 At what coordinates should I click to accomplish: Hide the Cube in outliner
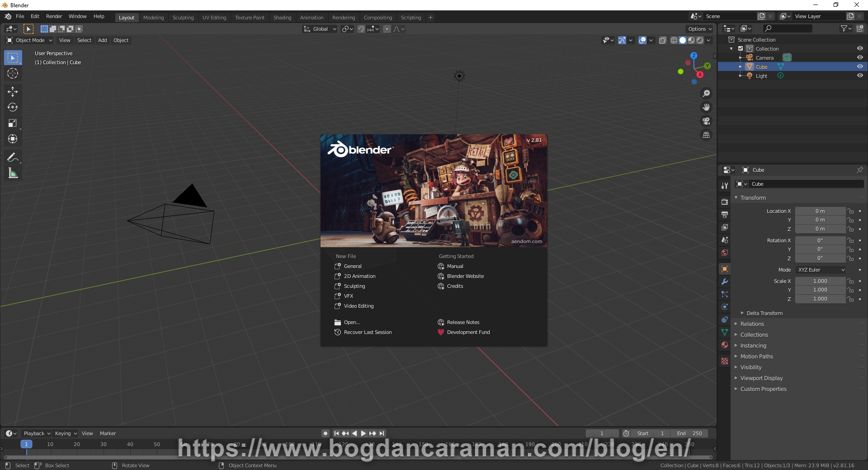coord(860,66)
